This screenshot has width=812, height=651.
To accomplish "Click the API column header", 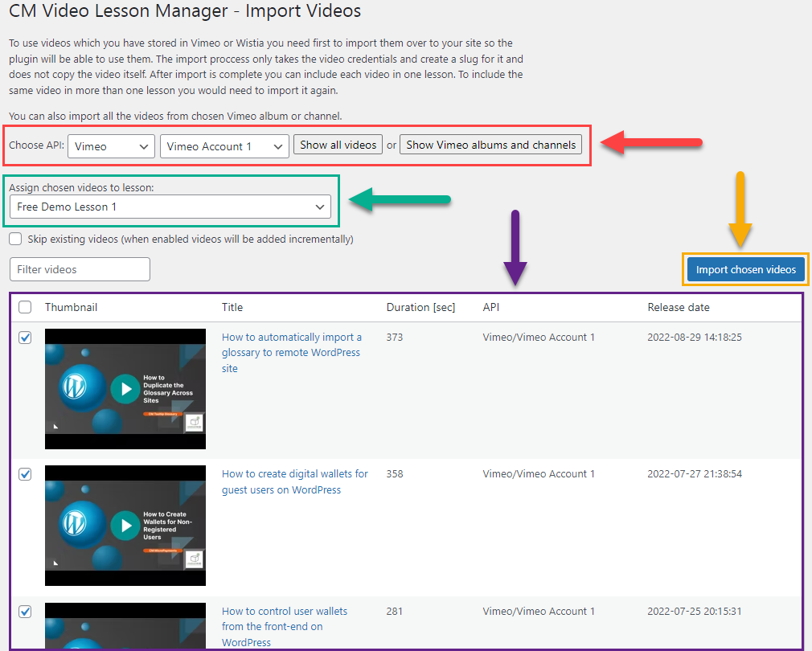I will pyautogui.click(x=491, y=307).
